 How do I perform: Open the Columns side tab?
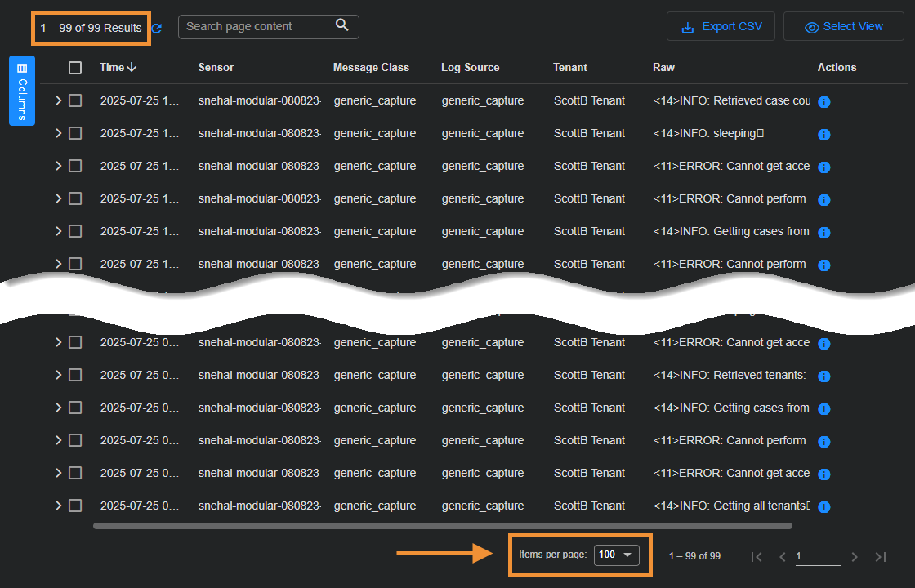[22, 90]
